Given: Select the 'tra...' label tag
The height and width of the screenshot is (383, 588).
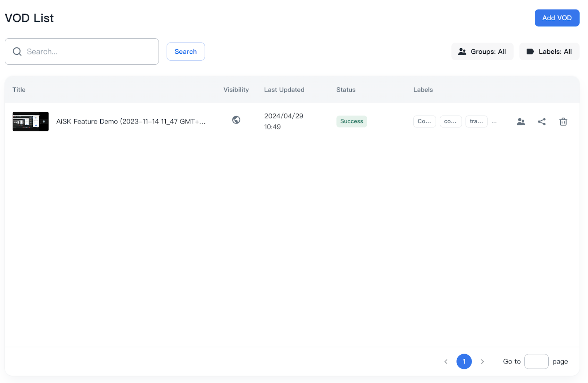Looking at the screenshot, I should click(476, 121).
